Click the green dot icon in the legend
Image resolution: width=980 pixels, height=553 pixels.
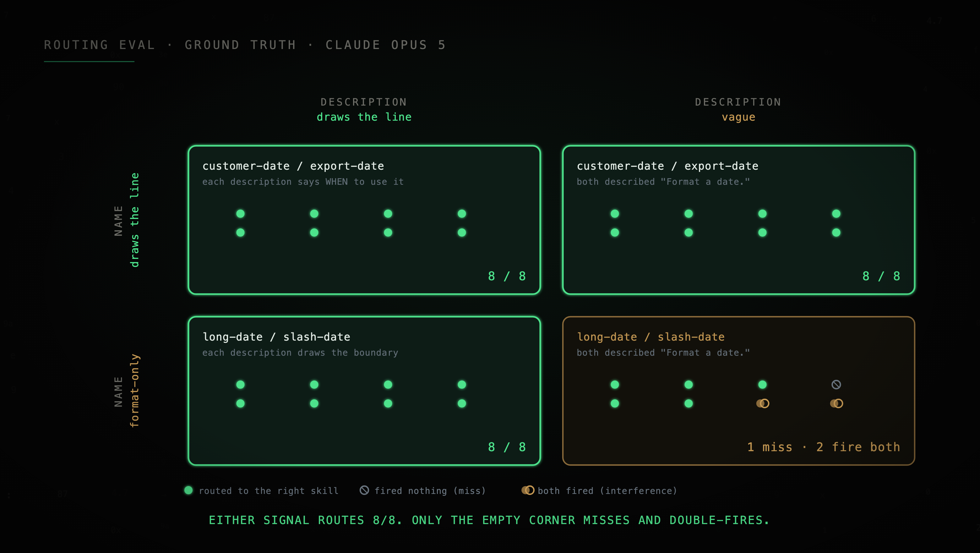(188, 490)
